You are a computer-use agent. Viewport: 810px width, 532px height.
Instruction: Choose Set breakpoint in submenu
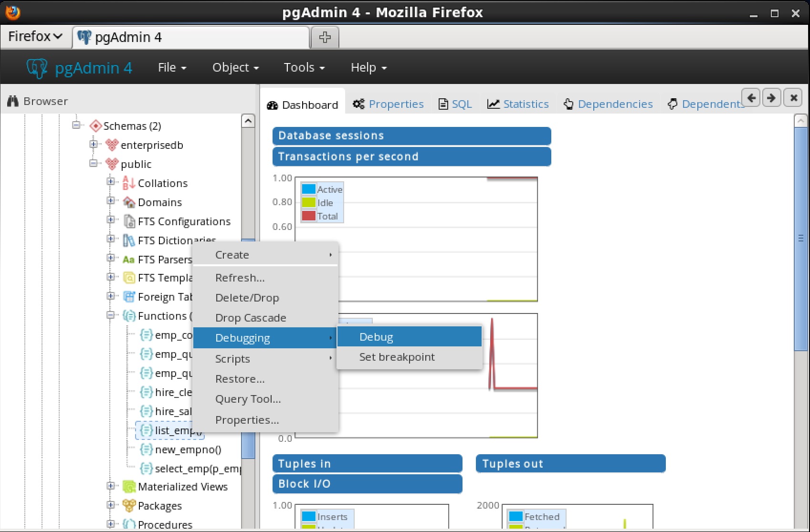pos(397,357)
